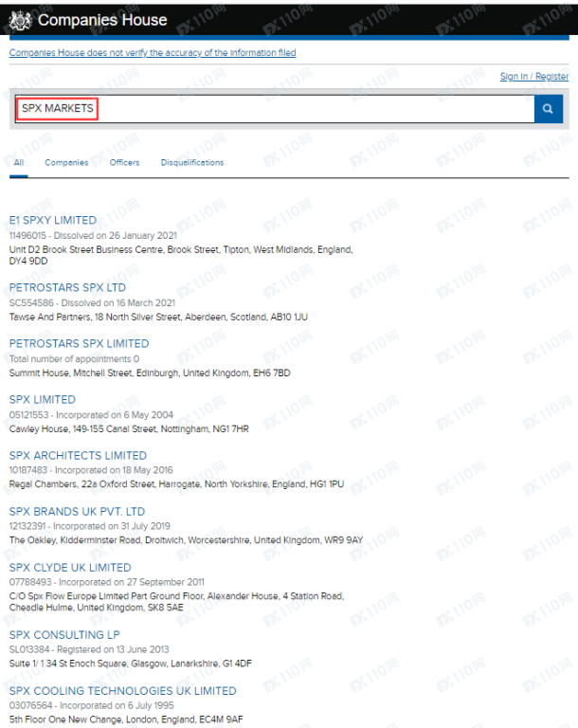Open SPX ARCHITECTS LIMITED result
Image resolution: width=578 pixels, height=728 pixels.
tap(78, 455)
